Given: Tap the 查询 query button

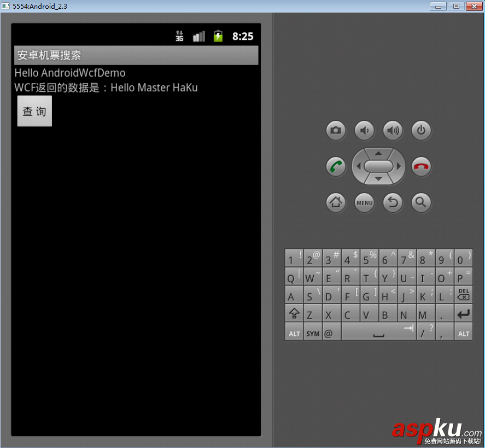Looking at the screenshot, I should 34,111.
